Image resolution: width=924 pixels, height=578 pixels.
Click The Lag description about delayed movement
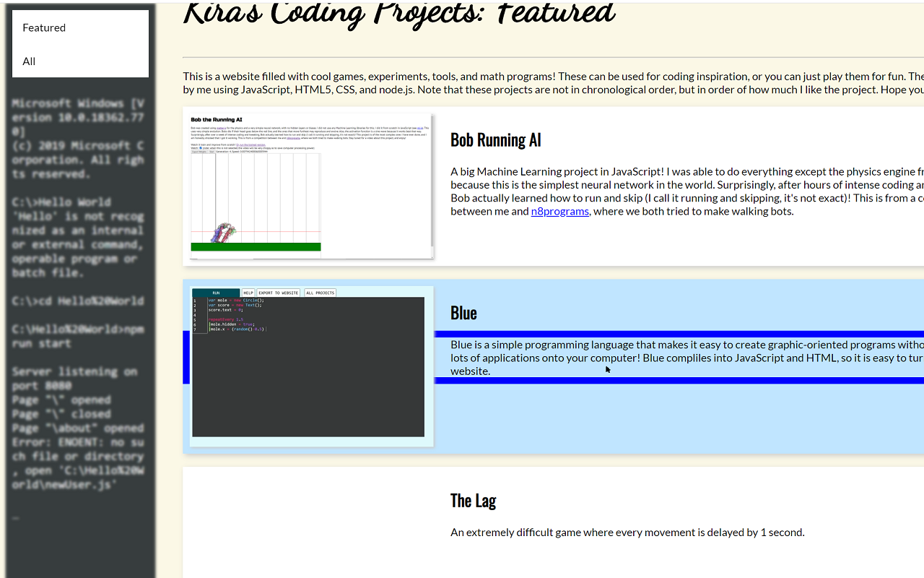627,532
